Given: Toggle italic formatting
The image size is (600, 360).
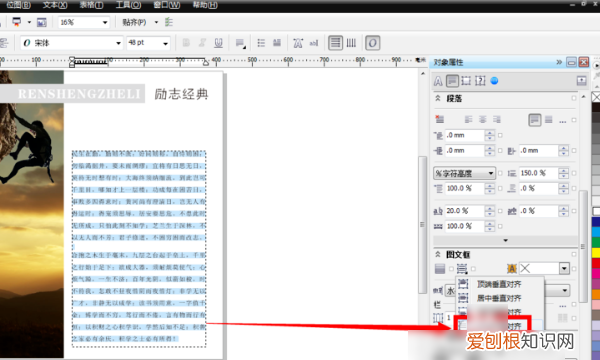Looking at the screenshot, I should 202,43.
